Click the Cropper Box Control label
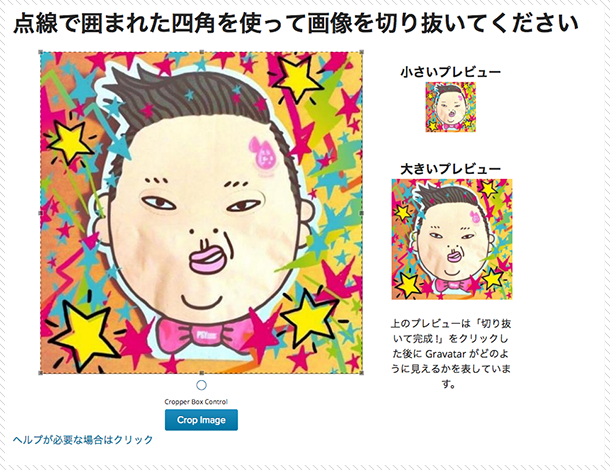The image size is (610, 470). (x=196, y=402)
